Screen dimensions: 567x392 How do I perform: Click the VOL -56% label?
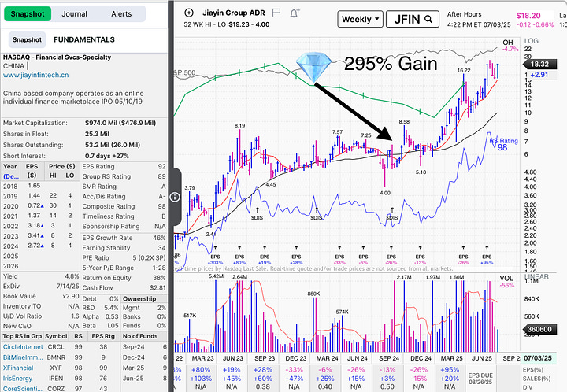point(507,282)
